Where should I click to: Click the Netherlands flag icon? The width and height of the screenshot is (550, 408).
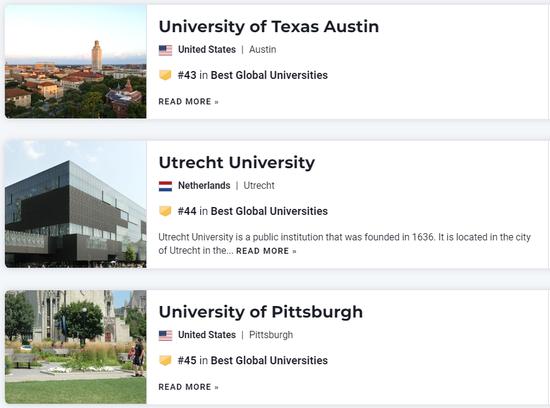[x=165, y=186]
